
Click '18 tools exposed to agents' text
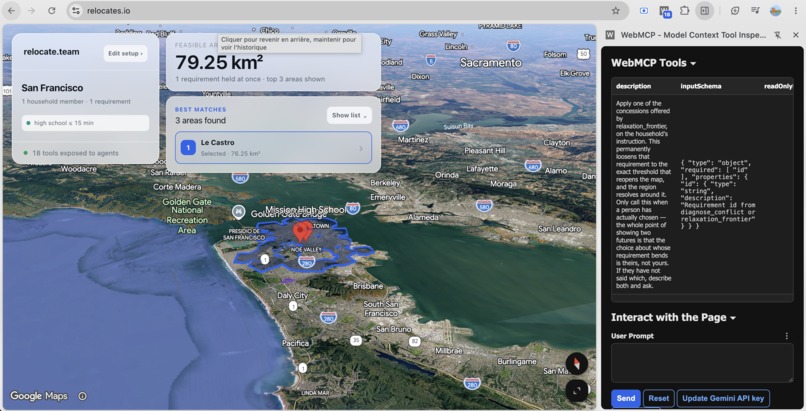tap(75, 153)
